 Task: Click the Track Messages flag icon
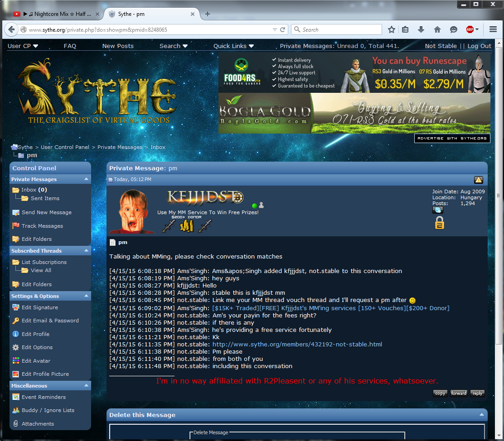[16, 226]
